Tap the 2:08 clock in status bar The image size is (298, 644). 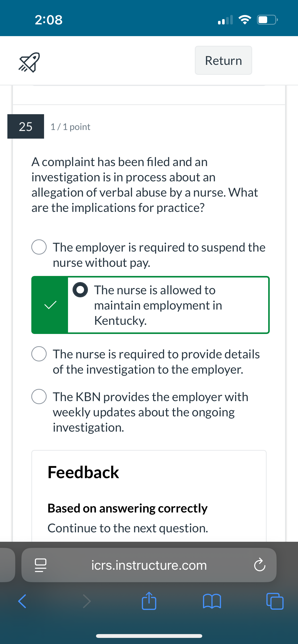[49, 20]
